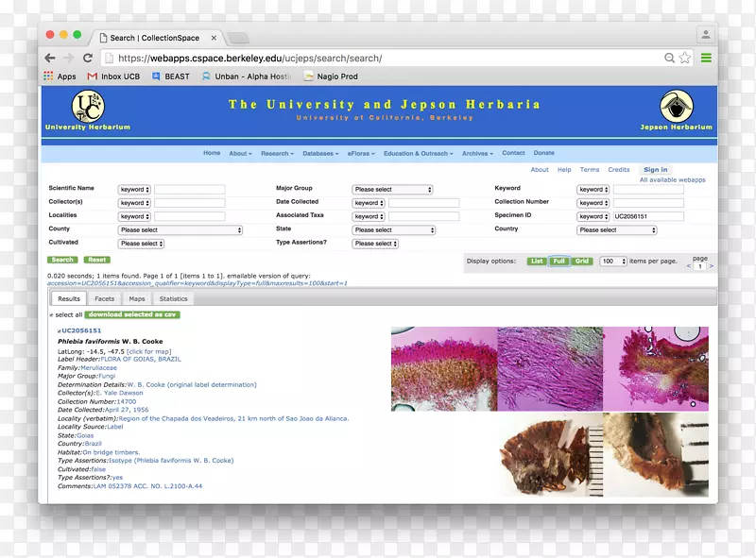The width and height of the screenshot is (756, 558).
Task: Go back using the browser back arrow
Action: pyautogui.click(x=50, y=58)
